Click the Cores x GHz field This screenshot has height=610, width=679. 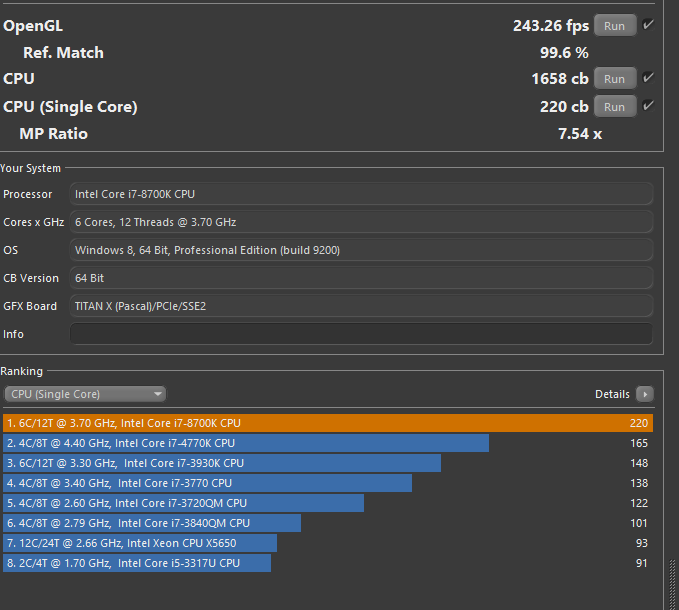(x=361, y=222)
